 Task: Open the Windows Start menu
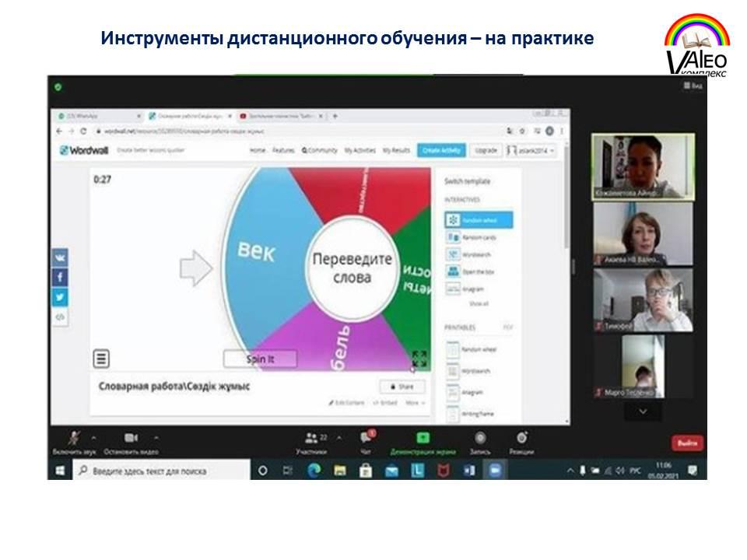pos(60,471)
